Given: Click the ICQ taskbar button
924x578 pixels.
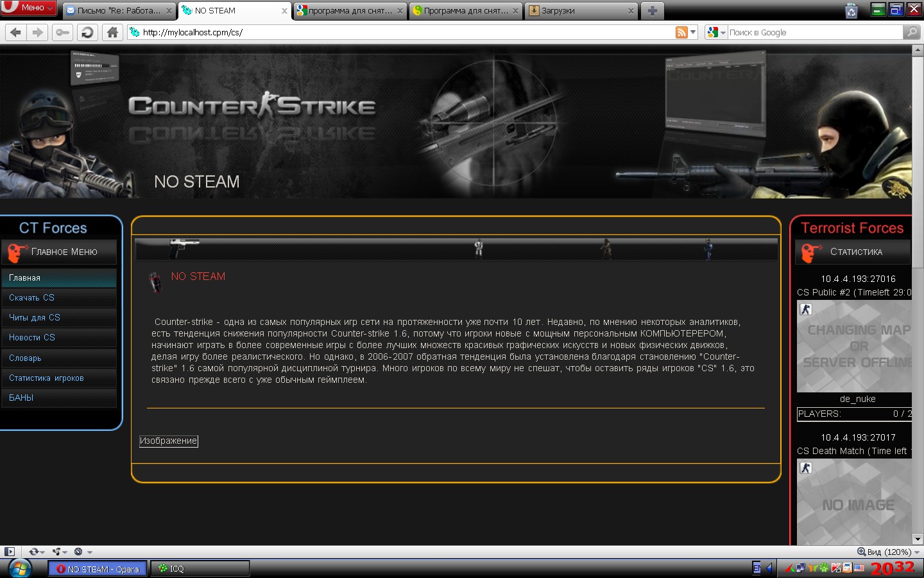Looking at the screenshot, I should point(200,569).
